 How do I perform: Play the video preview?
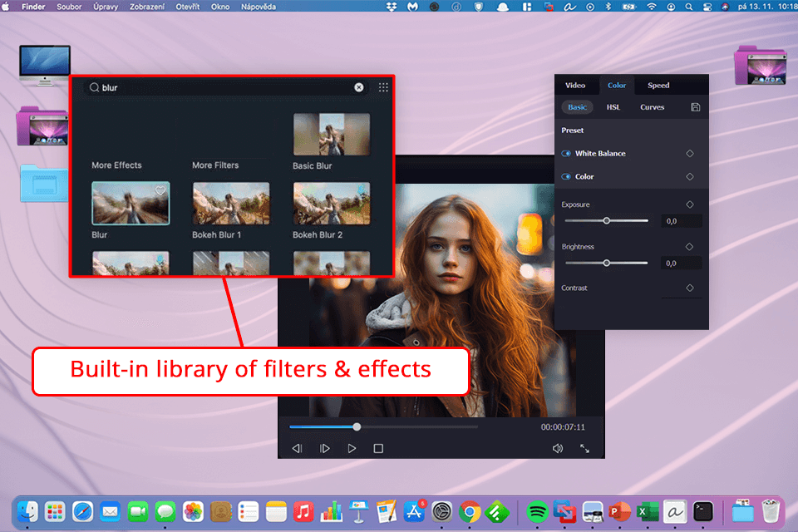(352, 449)
